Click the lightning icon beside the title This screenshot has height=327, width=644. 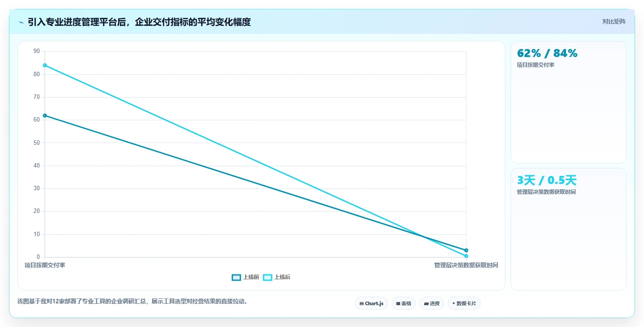[21, 22]
